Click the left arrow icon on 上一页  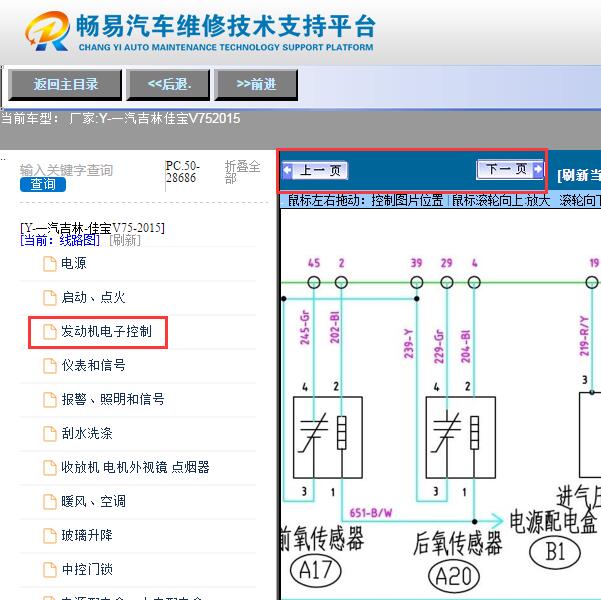[287, 170]
